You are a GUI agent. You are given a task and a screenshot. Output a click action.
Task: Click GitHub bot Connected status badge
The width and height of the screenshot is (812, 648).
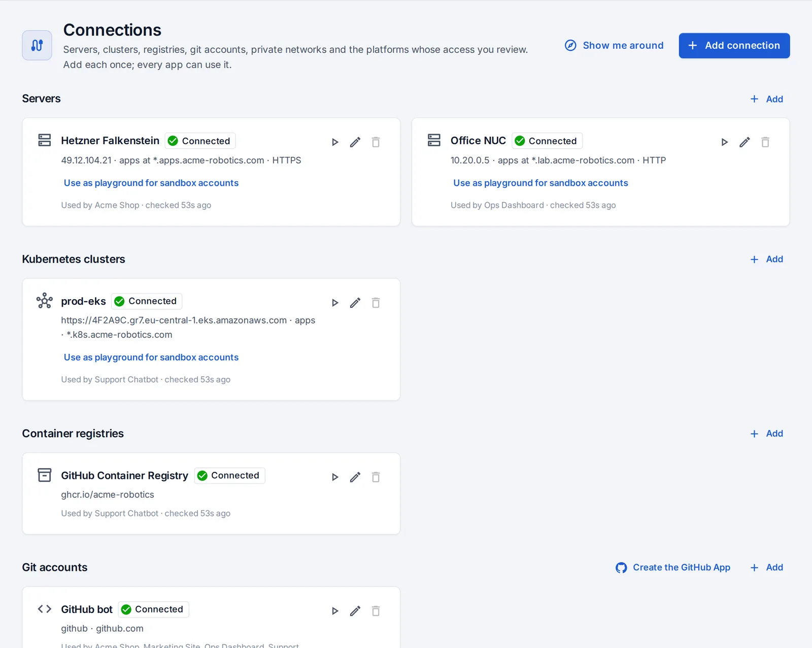[x=153, y=609]
